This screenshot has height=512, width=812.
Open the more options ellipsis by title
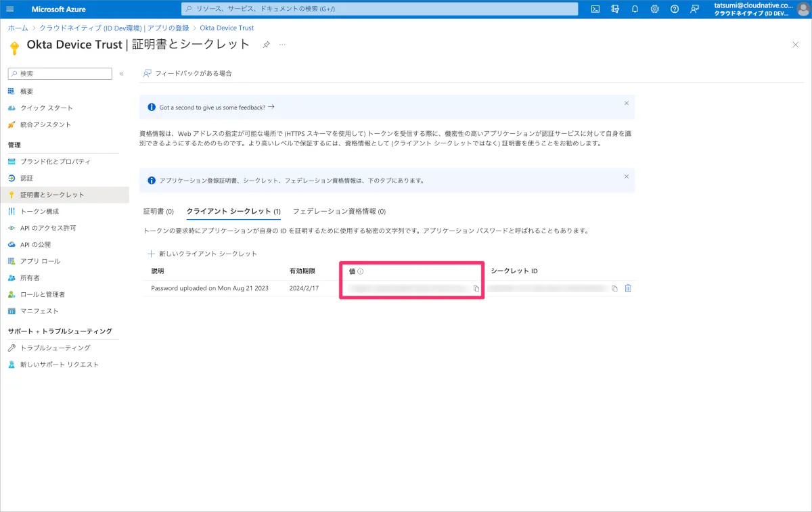282,45
